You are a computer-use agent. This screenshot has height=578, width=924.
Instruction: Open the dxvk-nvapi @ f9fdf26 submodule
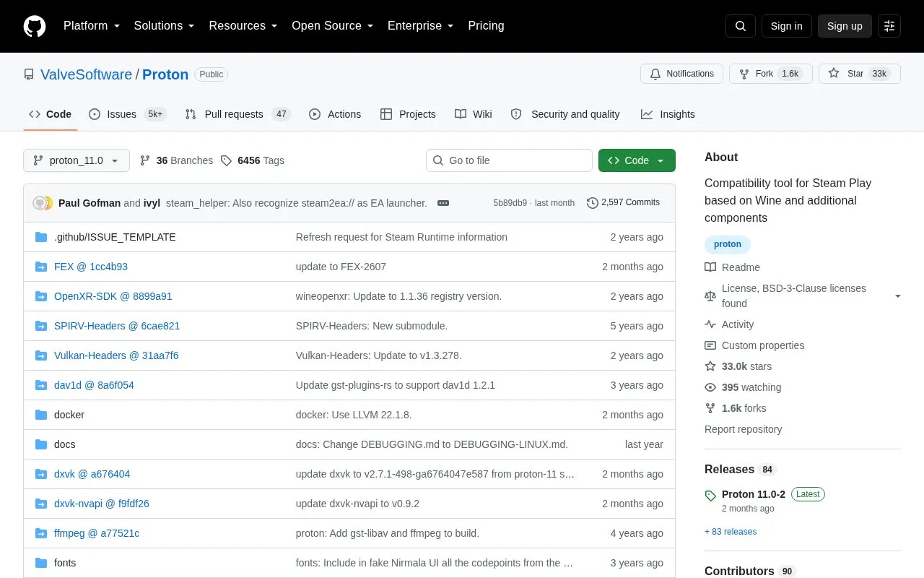102,504
